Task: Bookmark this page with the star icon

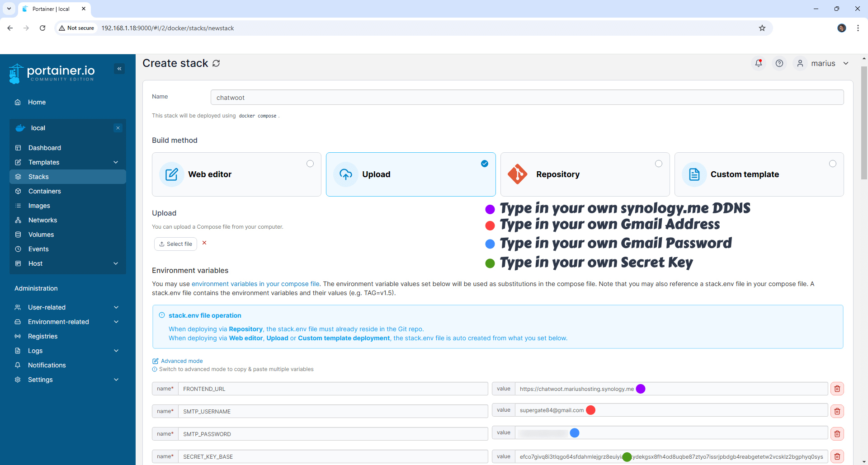Action: pos(762,28)
